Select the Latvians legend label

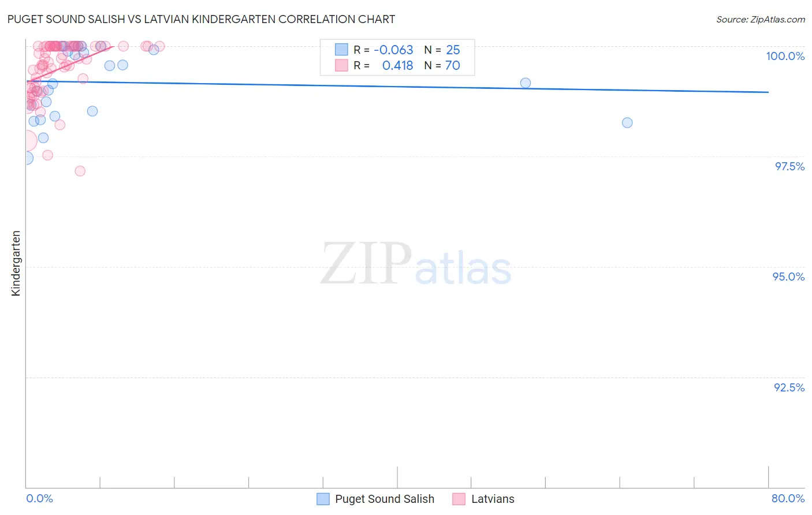click(x=493, y=499)
